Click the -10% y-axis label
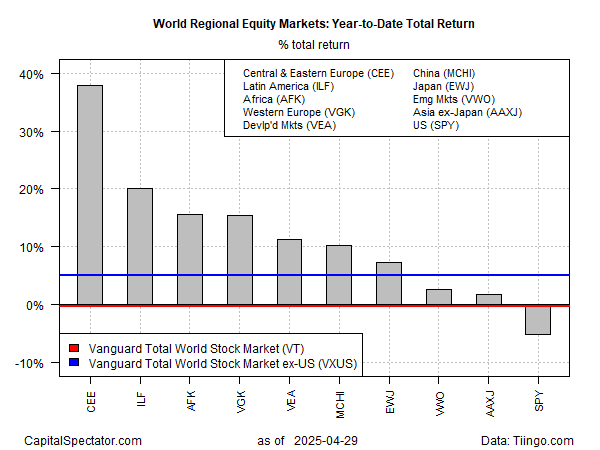This screenshot has height=450, width=600. point(28,363)
